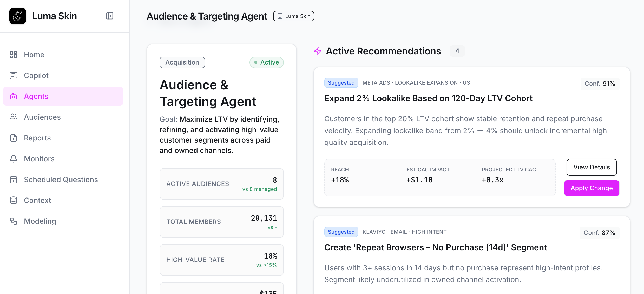Click the Monitors bell icon
This screenshot has width=644, height=294.
pyautogui.click(x=14, y=159)
